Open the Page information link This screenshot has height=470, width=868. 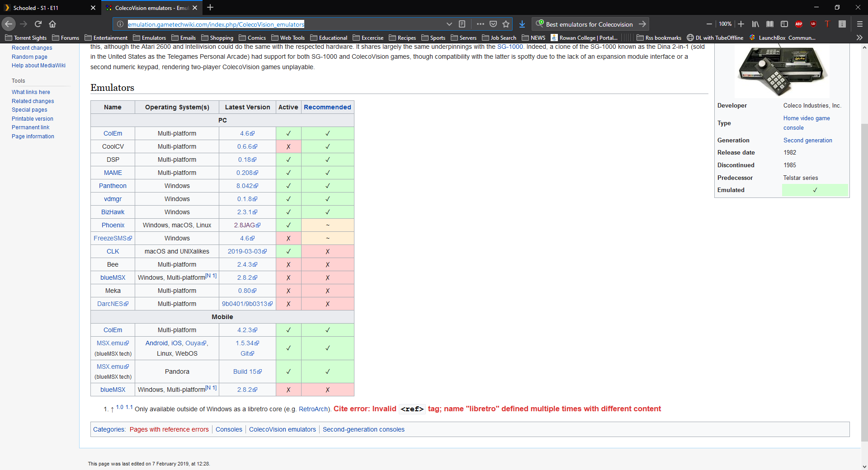33,136
